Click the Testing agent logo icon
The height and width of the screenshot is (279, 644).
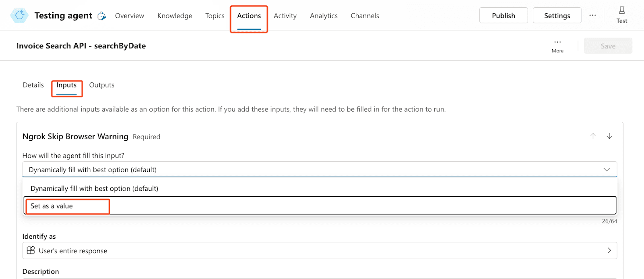click(19, 15)
